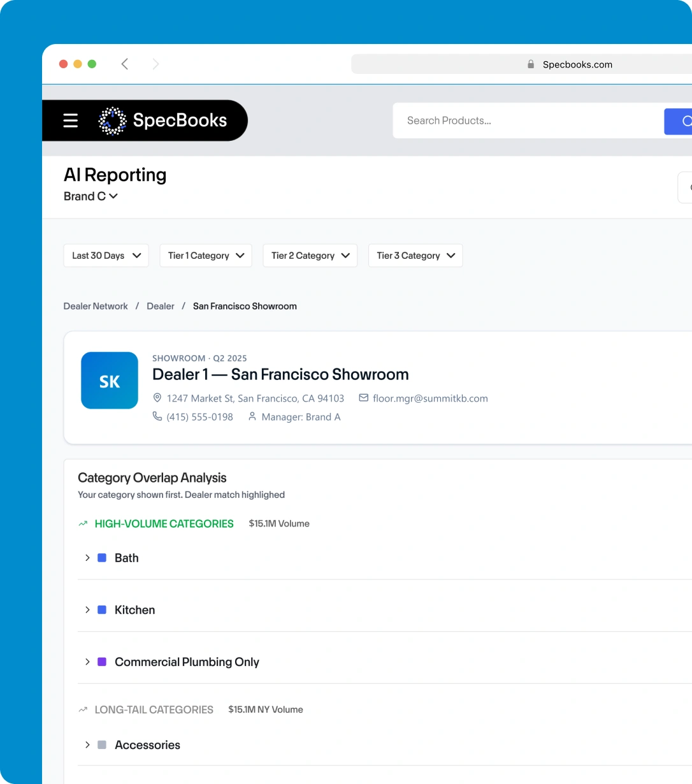The width and height of the screenshot is (692, 784).
Task: Click the SpecBooks dotted logo
Action: tap(113, 120)
